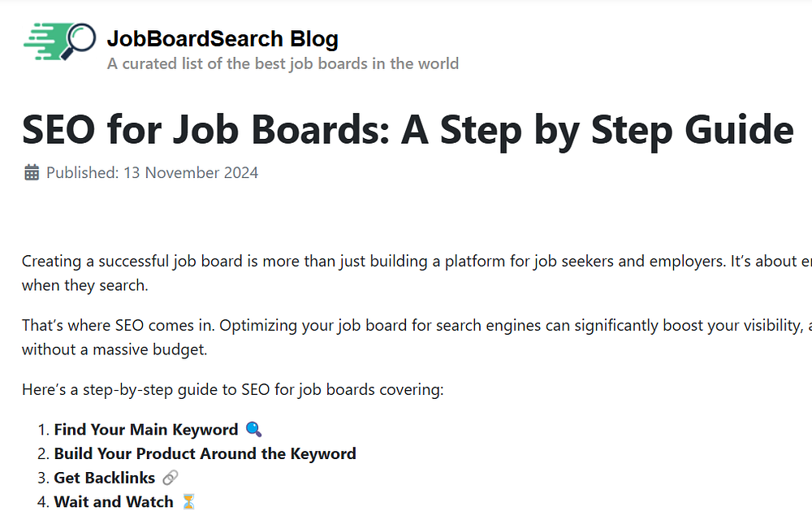Image resolution: width=812 pixels, height=520 pixels.
Task: Click the JobBoardSearch magnifying glass logo
Action: pos(60,41)
